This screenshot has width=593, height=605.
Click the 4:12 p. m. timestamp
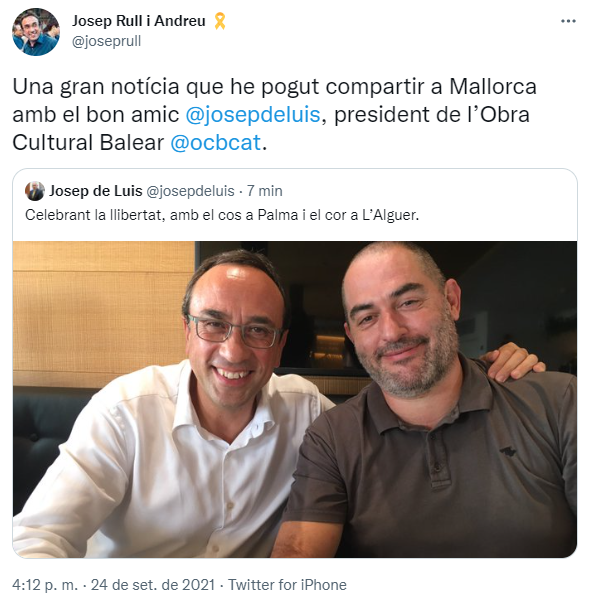[45, 585]
